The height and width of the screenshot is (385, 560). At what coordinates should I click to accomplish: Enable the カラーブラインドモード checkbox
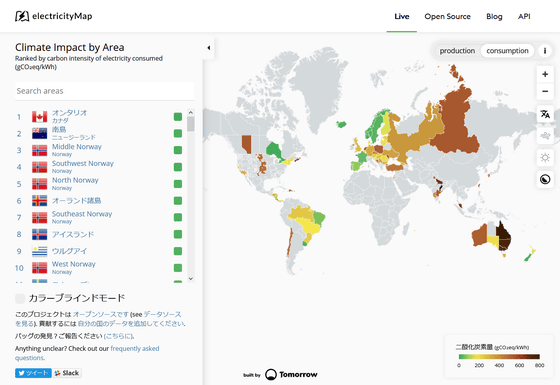(20, 298)
